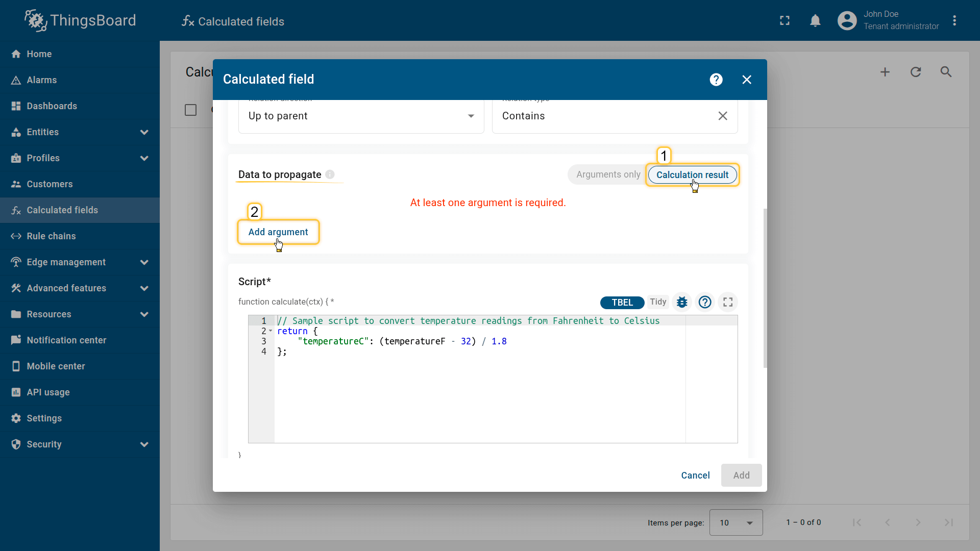980x551 pixels.
Task: Expand script editor to fullscreen
Action: [728, 302]
